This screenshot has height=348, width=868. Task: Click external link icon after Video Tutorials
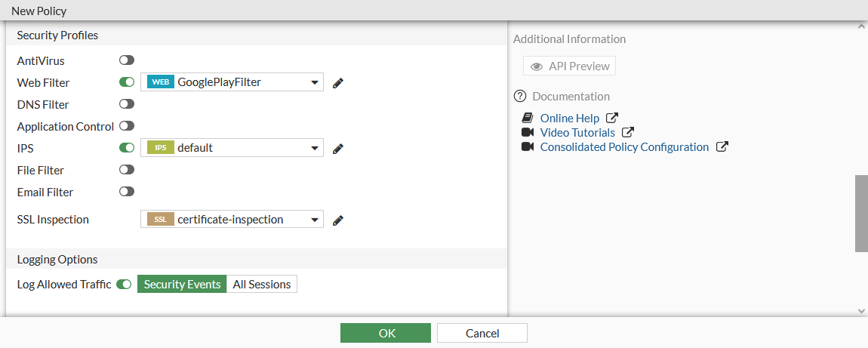(628, 133)
